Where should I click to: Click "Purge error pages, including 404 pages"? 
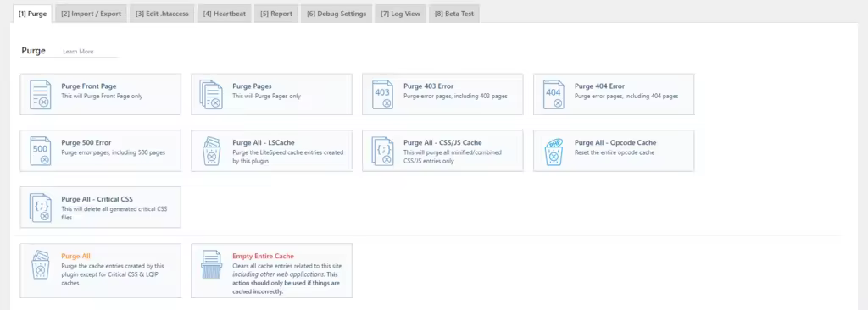coord(626,96)
